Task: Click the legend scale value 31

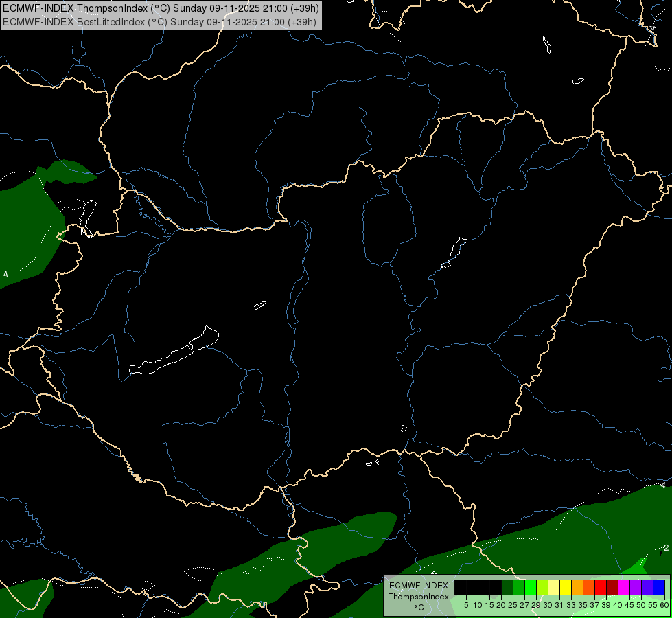Action: (x=559, y=605)
